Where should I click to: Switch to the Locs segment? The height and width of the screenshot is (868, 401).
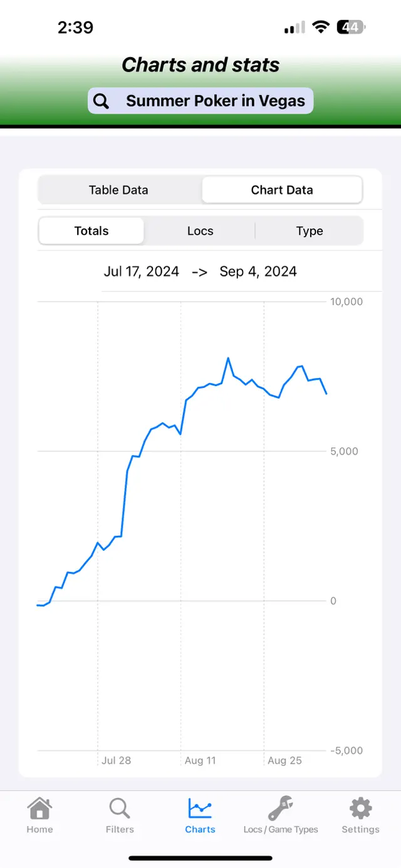click(200, 231)
